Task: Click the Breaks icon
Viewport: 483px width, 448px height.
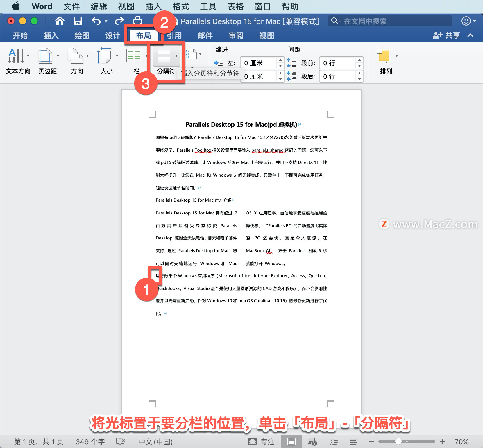Action: (164, 55)
